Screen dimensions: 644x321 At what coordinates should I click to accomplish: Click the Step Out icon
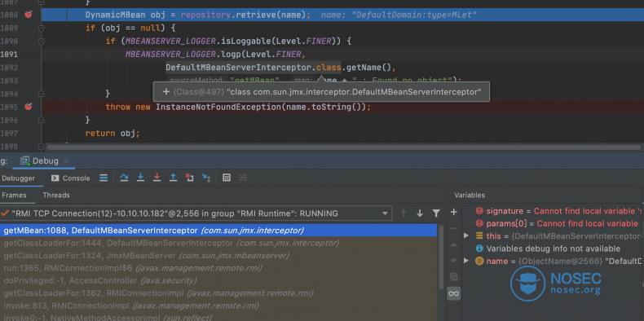173,178
